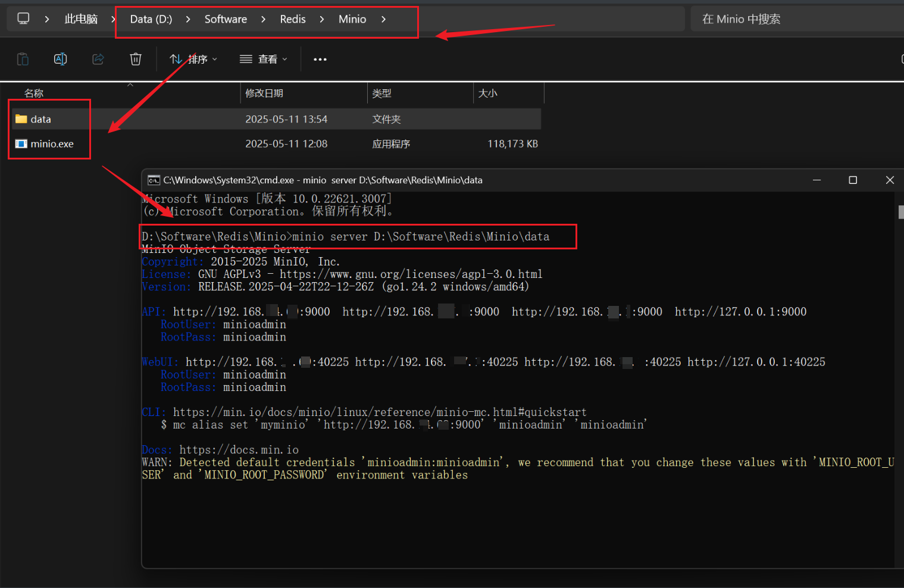The width and height of the screenshot is (904, 588).
Task: Expand chevron after the monitor icon
Action: pyautogui.click(x=46, y=19)
